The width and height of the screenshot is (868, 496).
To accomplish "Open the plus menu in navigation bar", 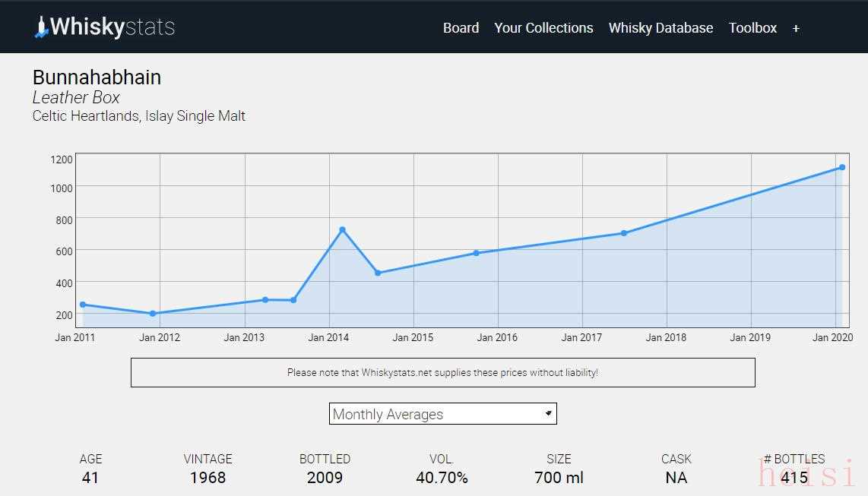I will pyautogui.click(x=796, y=28).
